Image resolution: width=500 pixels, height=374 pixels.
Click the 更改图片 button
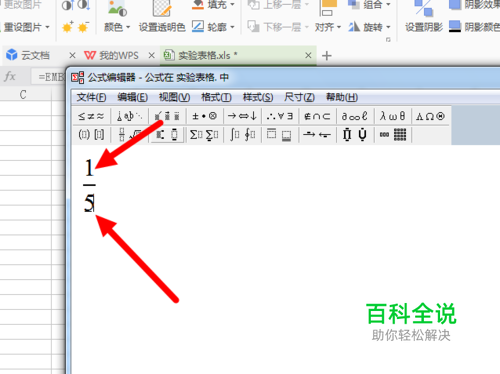tap(23, 5)
